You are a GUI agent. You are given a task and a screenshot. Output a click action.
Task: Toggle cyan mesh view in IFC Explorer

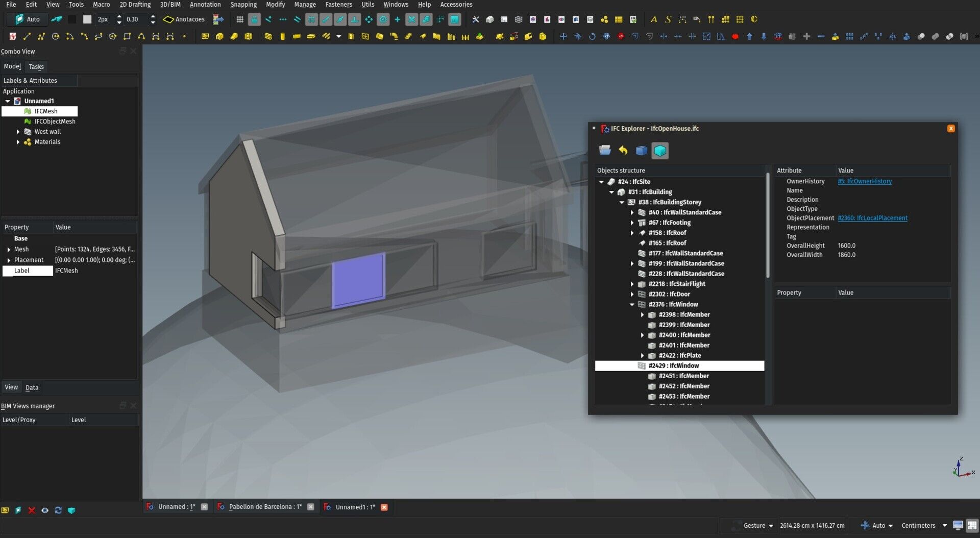click(660, 150)
